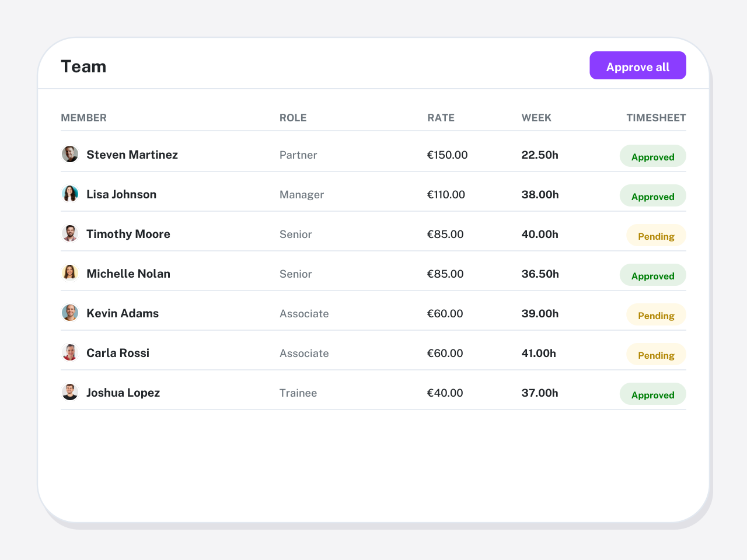Select the 38.00h weekly hours value
The image size is (747, 560).
tap(540, 195)
